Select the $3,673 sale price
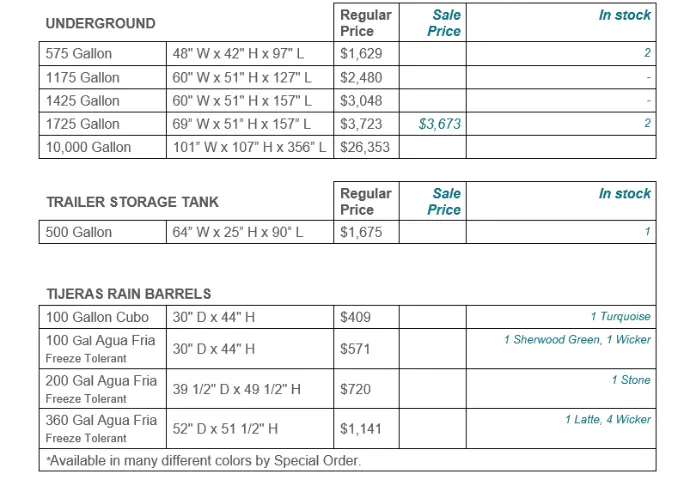Viewport: 690px width, 480px height. pyautogui.click(x=439, y=124)
